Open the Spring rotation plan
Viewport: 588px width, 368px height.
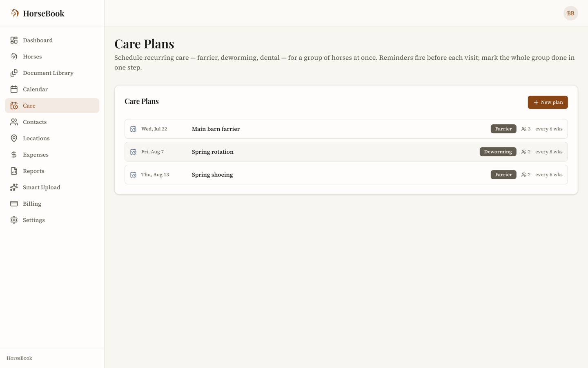(346, 152)
